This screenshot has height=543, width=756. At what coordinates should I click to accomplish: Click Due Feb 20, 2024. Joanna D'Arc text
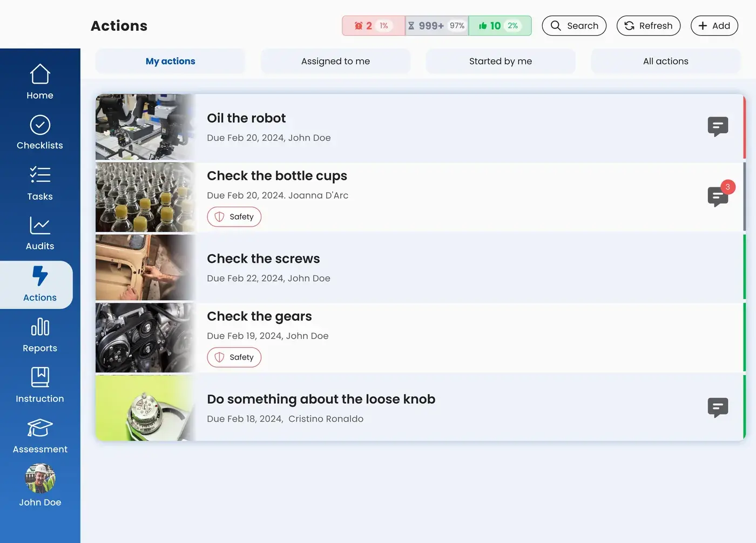point(278,195)
